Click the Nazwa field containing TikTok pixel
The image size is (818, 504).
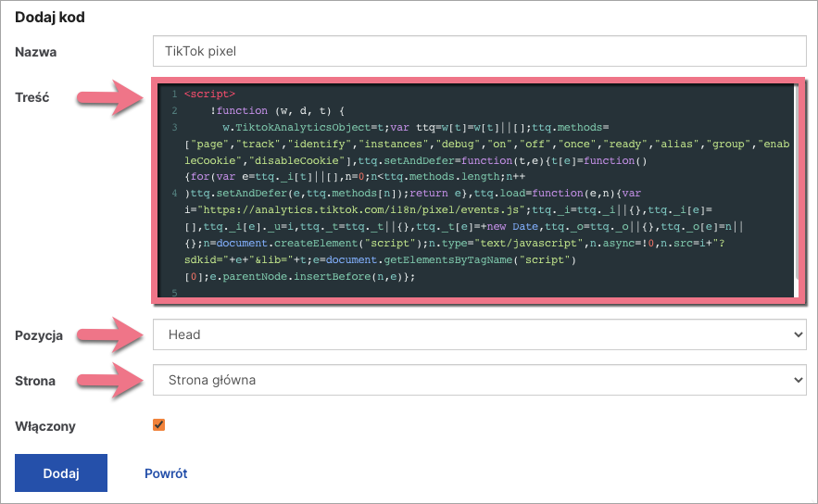click(479, 52)
